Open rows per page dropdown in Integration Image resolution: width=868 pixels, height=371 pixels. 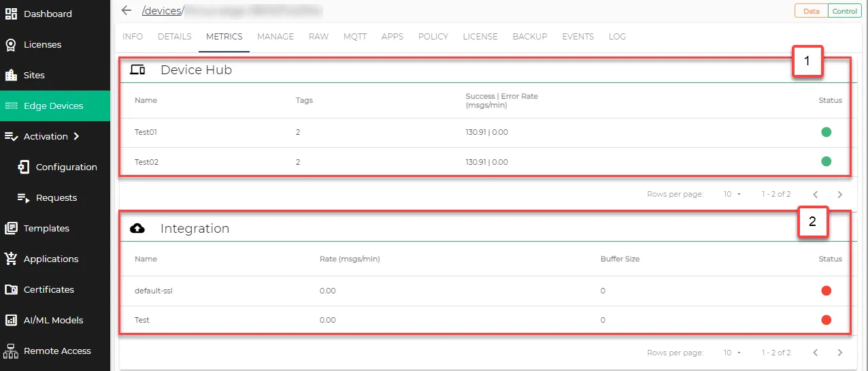point(732,353)
